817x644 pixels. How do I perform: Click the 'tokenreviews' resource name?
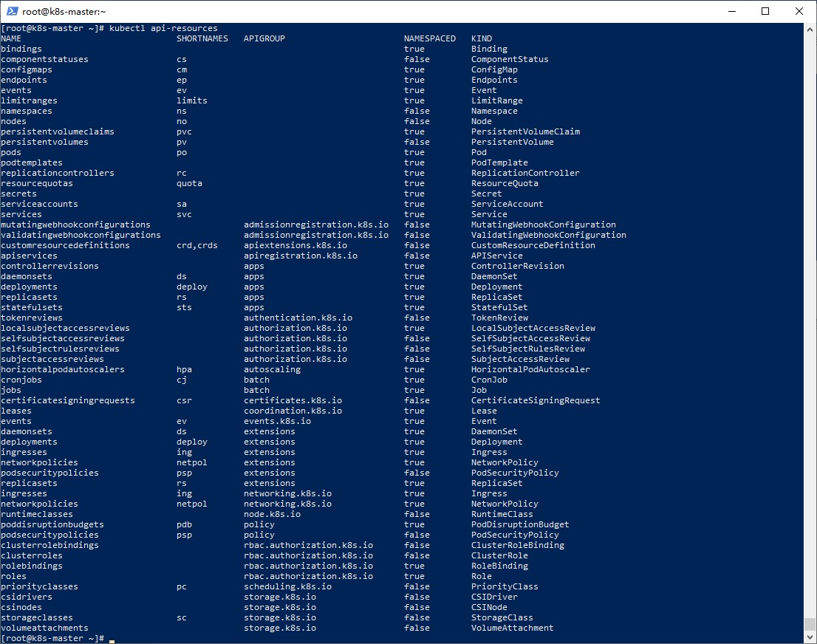[x=32, y=318]
